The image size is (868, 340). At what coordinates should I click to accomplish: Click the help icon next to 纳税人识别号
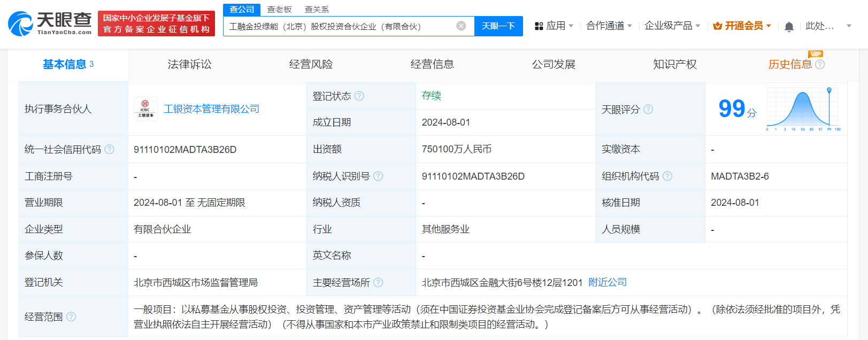pos(378,176)
